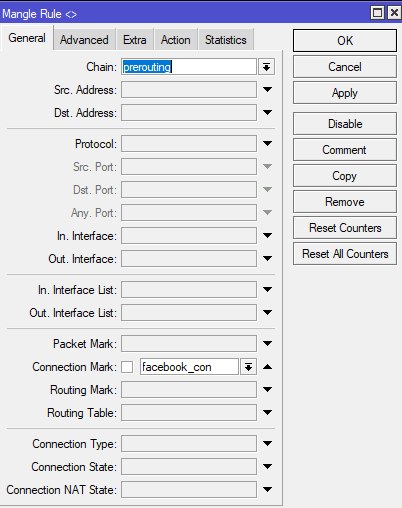Image resolution: width=402 pixels, height=508 pixels.
Task: Expand the Routing Table field
Action: tap(267, 412)
